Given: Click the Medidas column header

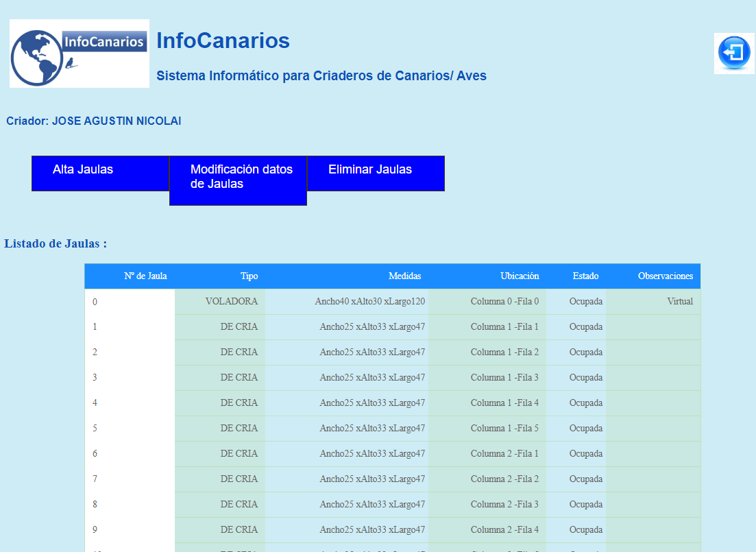Looking at the screenshot, I should pyautogui.click(x=404, y=276).
